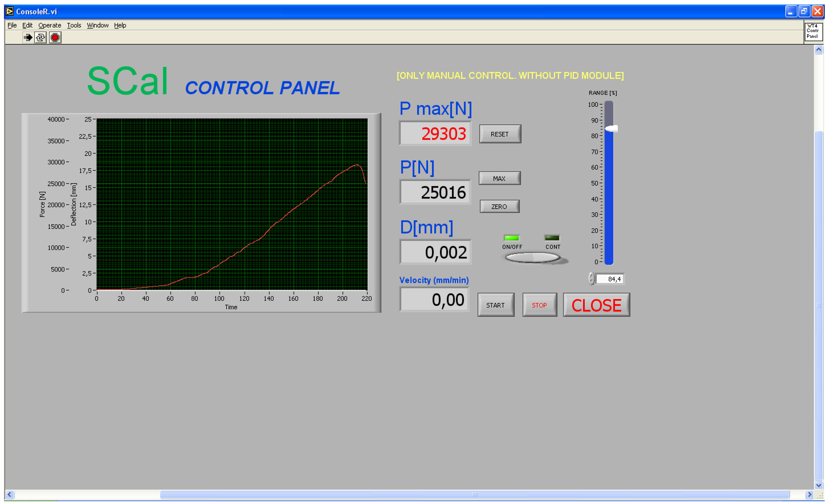Click the horizontal scrollbar left arrow
This screenshot has height=504, width=828.
pyautogui.click(x=9, y=494)
